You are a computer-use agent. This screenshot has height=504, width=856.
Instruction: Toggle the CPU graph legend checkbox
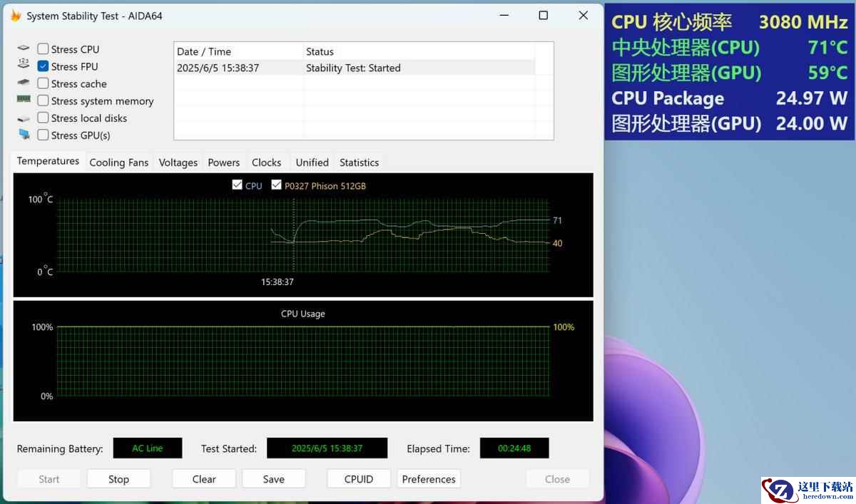pos(238,185)
